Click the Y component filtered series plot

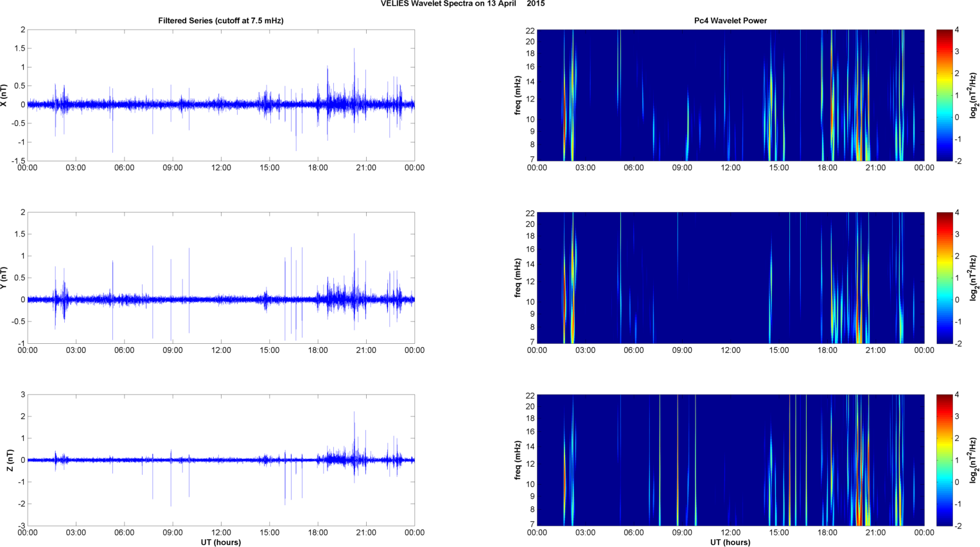coord(221,278)
